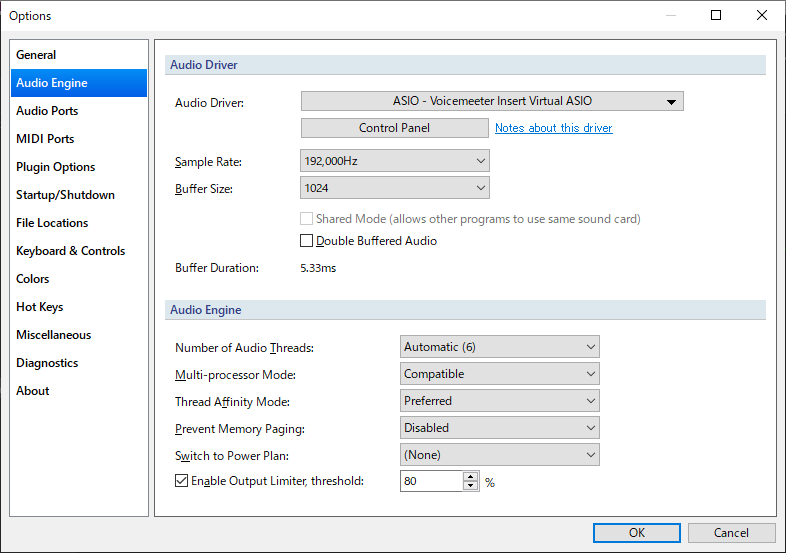The image size is (786, 553).
Task: Disable the Enable Output Limiter checkbox
Action: (x=182, y=481)
